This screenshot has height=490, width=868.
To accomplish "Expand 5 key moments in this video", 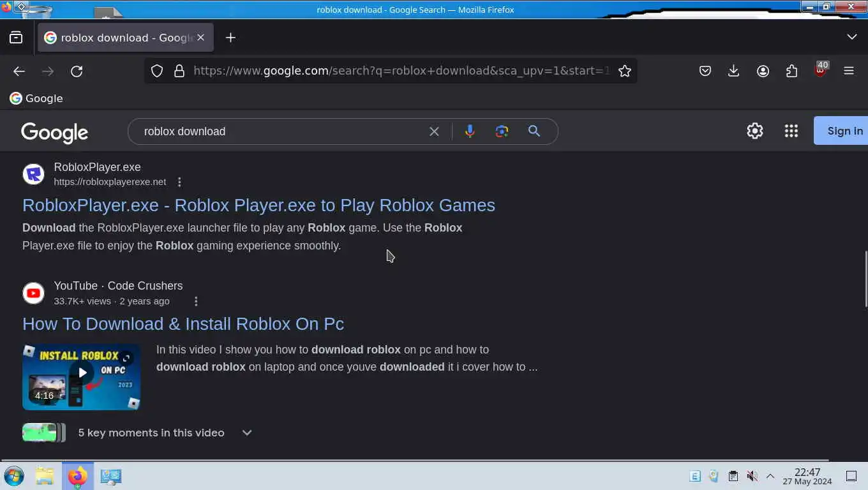I will point(247,433).
